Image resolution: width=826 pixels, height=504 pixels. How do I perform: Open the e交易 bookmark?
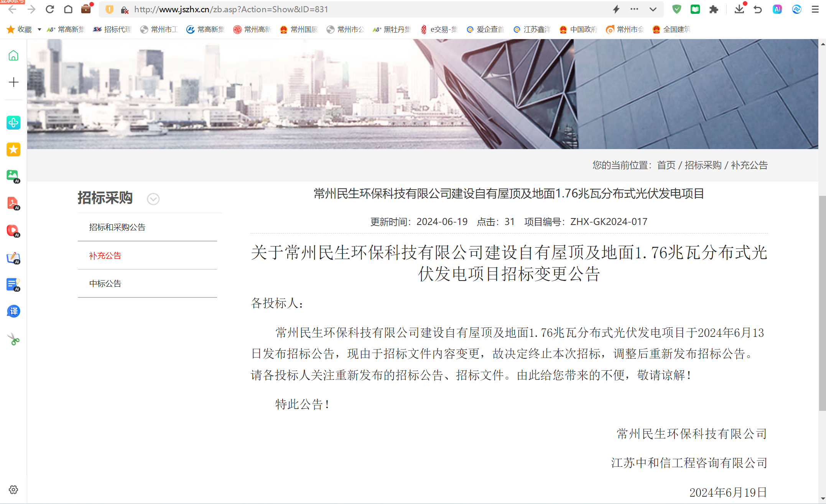[x=439, y=30]
